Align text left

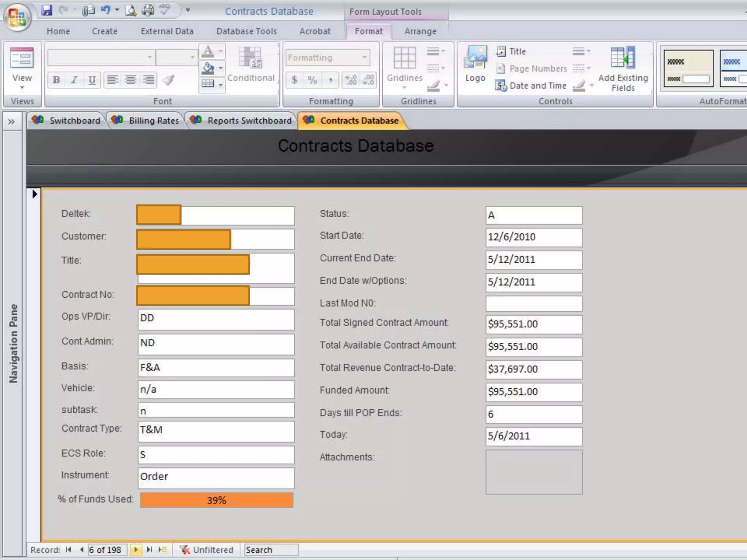113,80
